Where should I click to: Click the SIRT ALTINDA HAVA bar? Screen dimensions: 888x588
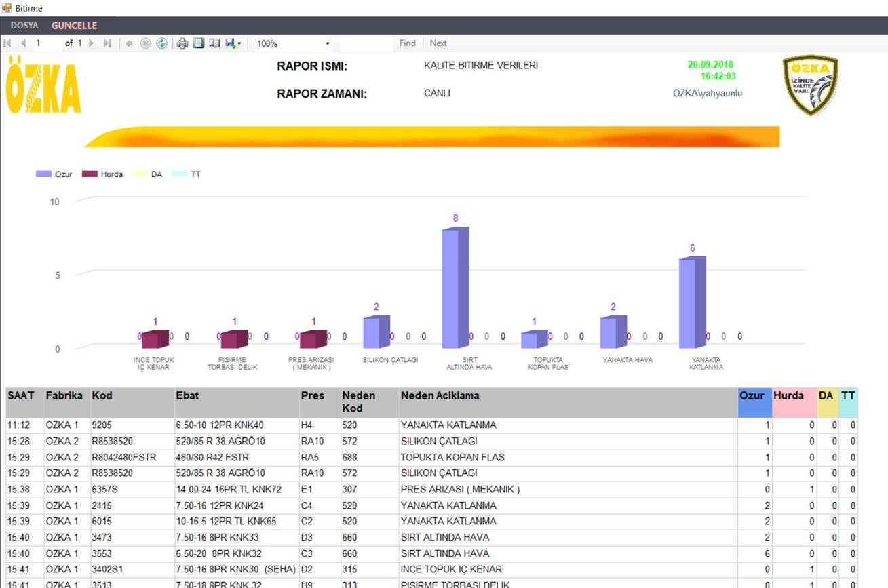[455, 288]
